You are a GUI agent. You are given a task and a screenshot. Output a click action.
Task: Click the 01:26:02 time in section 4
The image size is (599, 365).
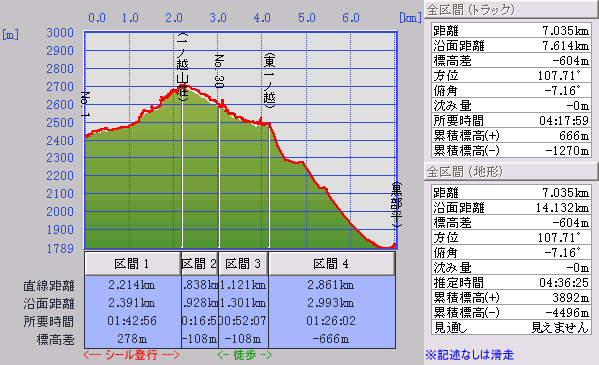[331, 321]
